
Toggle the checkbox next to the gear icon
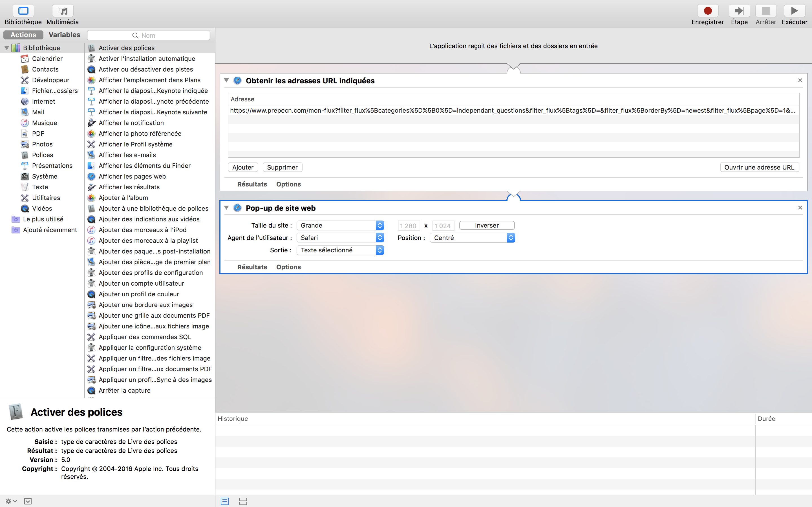pos(28,501)
